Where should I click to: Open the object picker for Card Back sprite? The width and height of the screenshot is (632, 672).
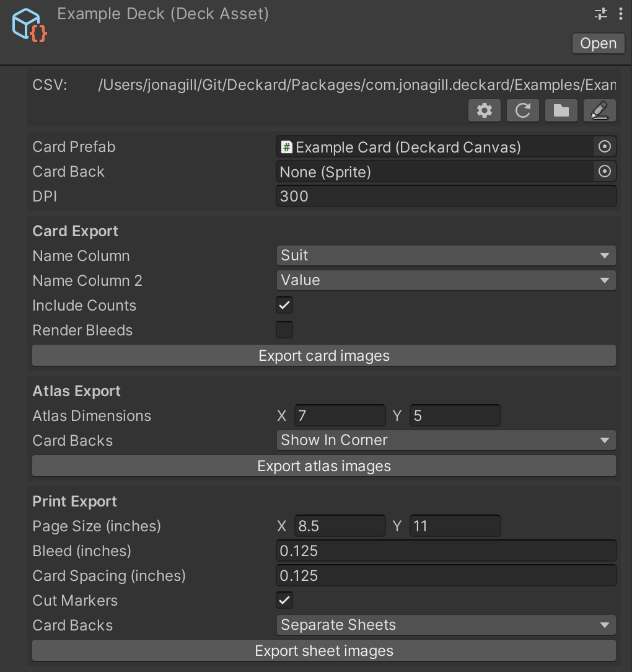click(x=605, y=171)
